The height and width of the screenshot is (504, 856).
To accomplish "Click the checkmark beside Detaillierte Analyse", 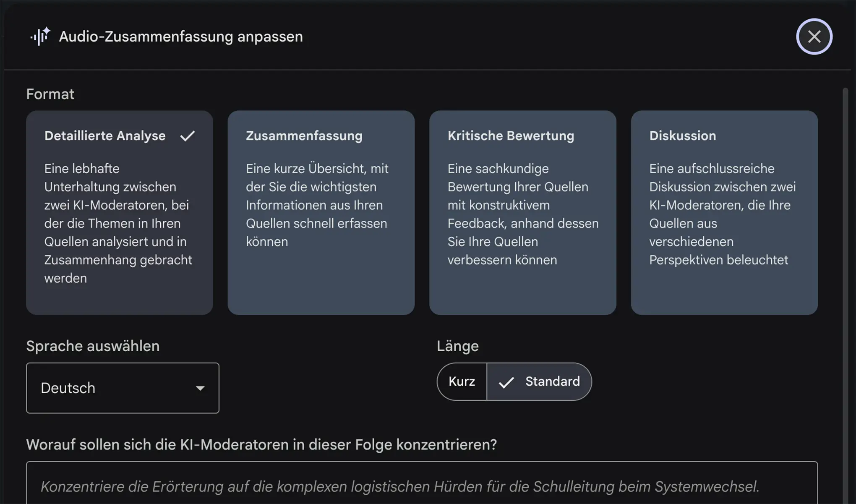I will click(187, 136).
